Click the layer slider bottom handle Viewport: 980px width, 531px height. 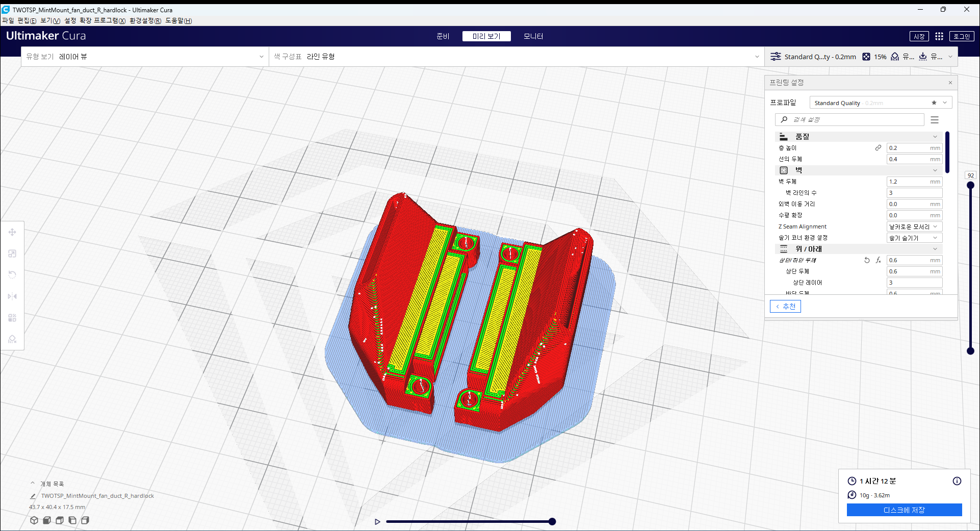(x=970, y=351)
